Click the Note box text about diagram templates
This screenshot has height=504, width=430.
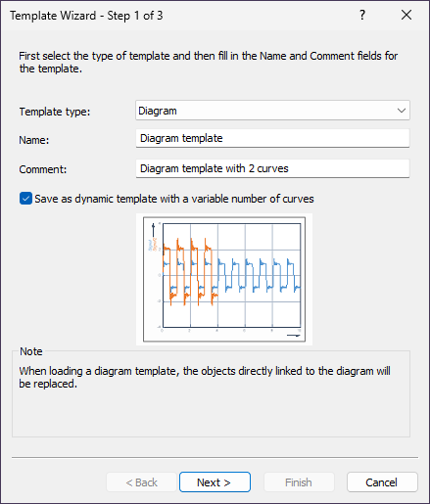[205, 377]
